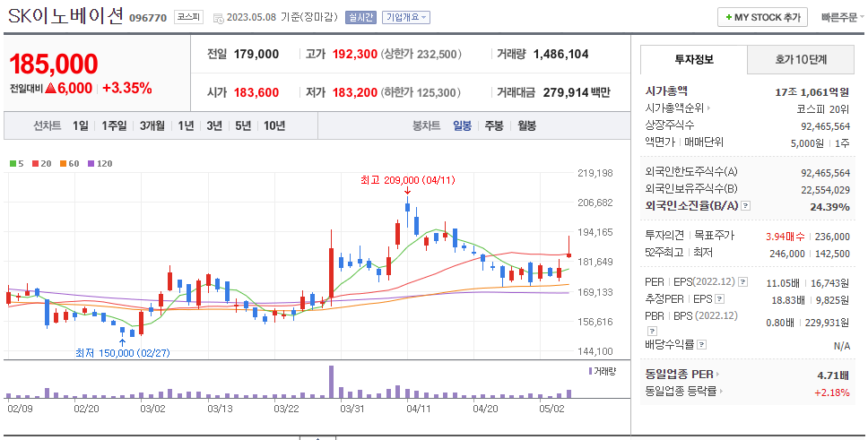This screenshot has width=868, height=440.
Task: Click the tallest volume bar near 03/31
Action: [x=331, y=382]
